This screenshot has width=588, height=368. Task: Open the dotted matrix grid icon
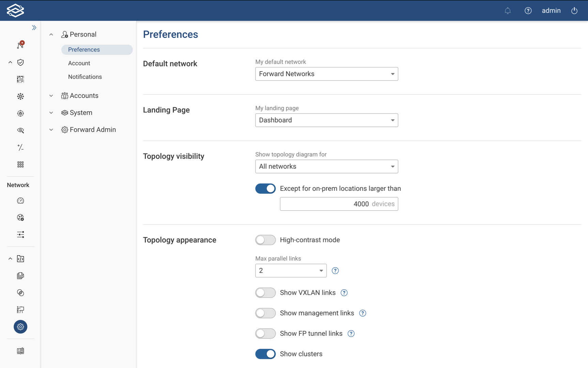point(20,79)
